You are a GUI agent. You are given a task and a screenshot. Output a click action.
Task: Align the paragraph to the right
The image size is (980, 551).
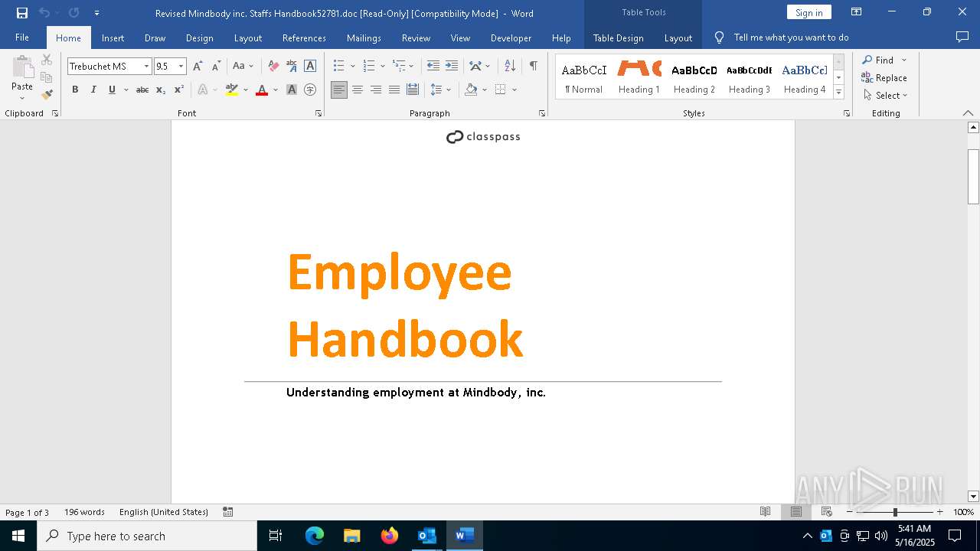tap(376, 90)
